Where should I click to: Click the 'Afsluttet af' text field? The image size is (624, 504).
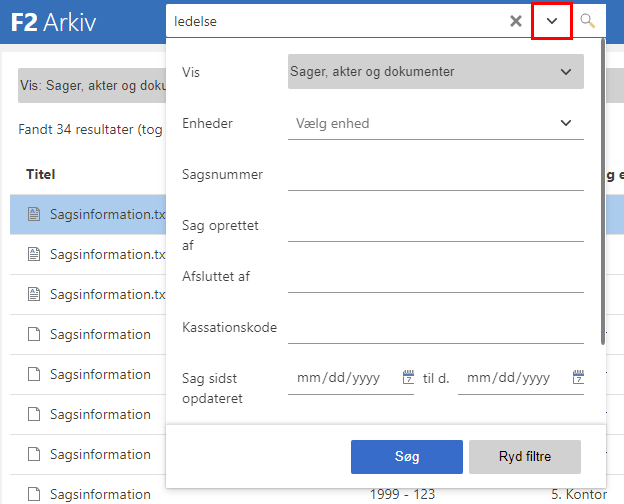pyautogui.click(x=434, y=278)
